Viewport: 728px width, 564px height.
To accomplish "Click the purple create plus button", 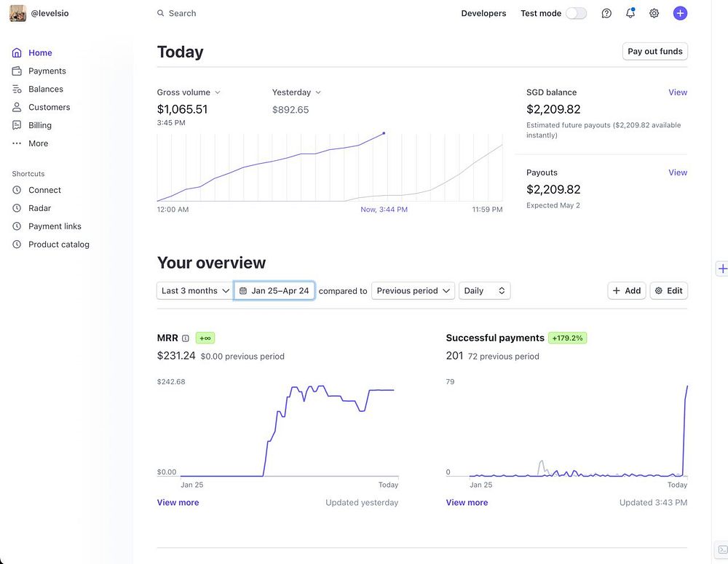I will pyautogui.click(x=680, y=13).
